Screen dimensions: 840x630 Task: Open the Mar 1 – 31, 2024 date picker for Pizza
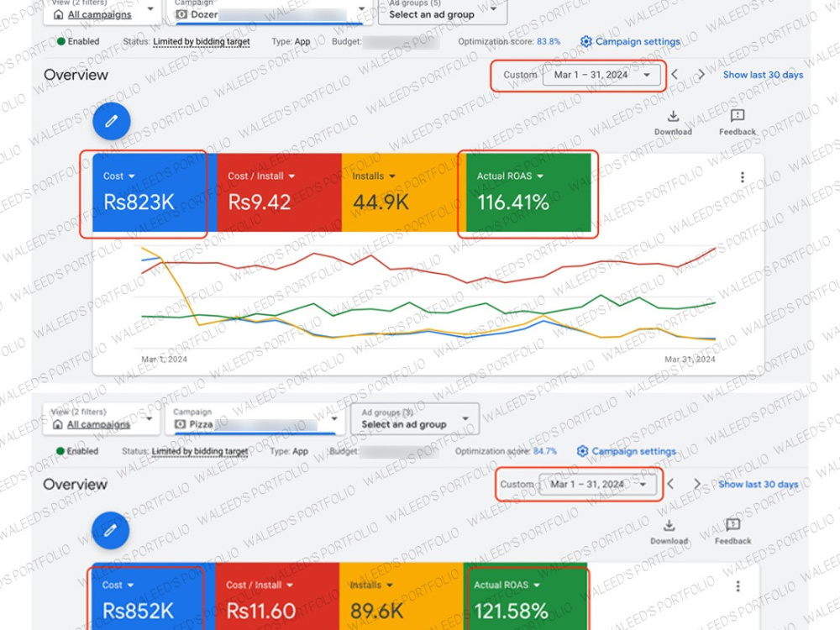point(597,485)
